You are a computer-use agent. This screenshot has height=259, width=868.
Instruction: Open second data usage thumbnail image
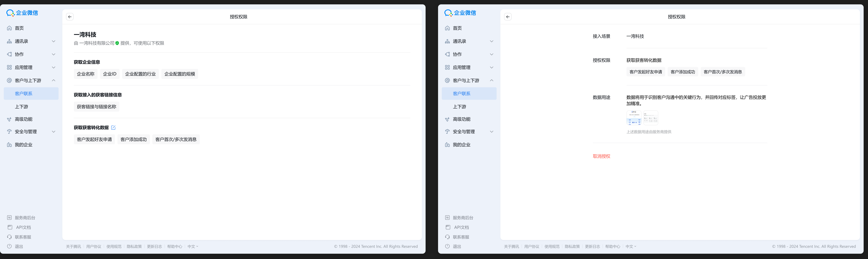click(x=651, y=118)
